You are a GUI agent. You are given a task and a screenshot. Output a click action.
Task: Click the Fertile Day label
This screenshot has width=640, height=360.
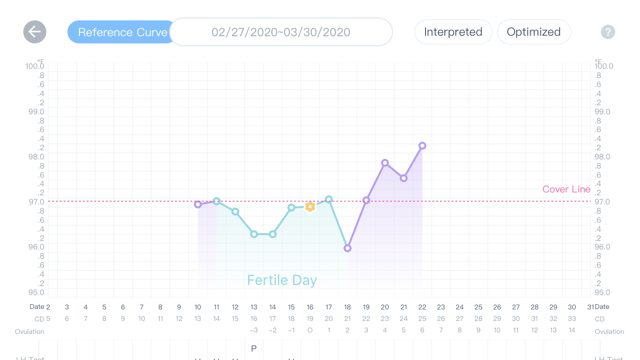pyautogui.click(x=282, y=280)
